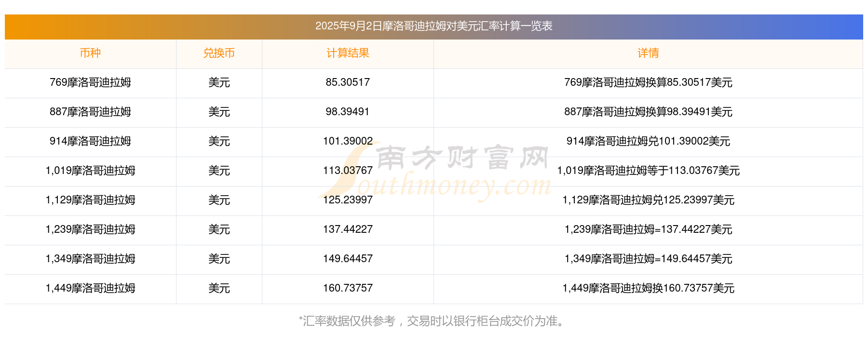Screen dimensions: 868x347
Task: Select the 1,349摩洛哥迪拉姆 cell
Action: tap(90, 259)
